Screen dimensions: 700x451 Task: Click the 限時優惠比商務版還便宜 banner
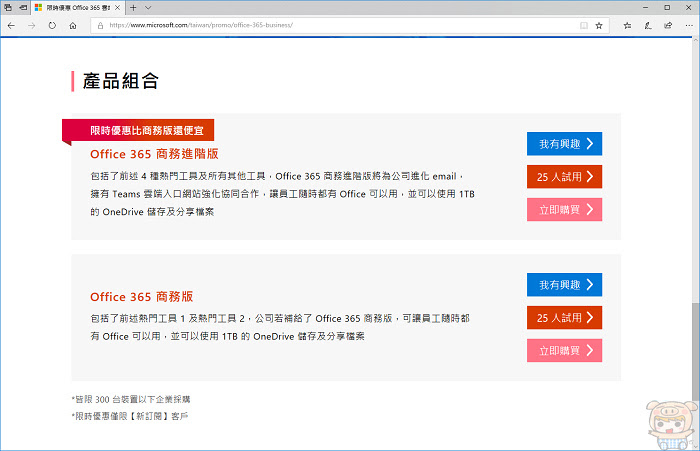point(138,130)
